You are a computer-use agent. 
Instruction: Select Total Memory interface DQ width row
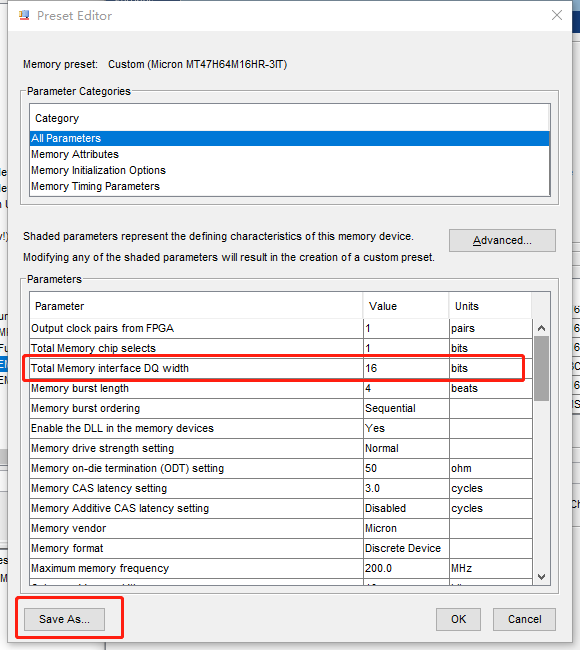(x=281, y=368)
